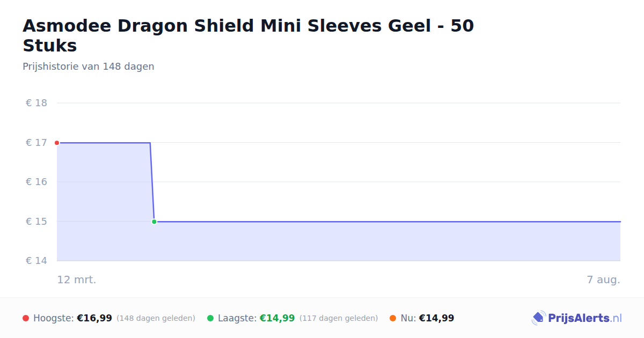Select the € 14 axis label
The width and height of the screenshot is (644, 338).
(x=36, y=261)
